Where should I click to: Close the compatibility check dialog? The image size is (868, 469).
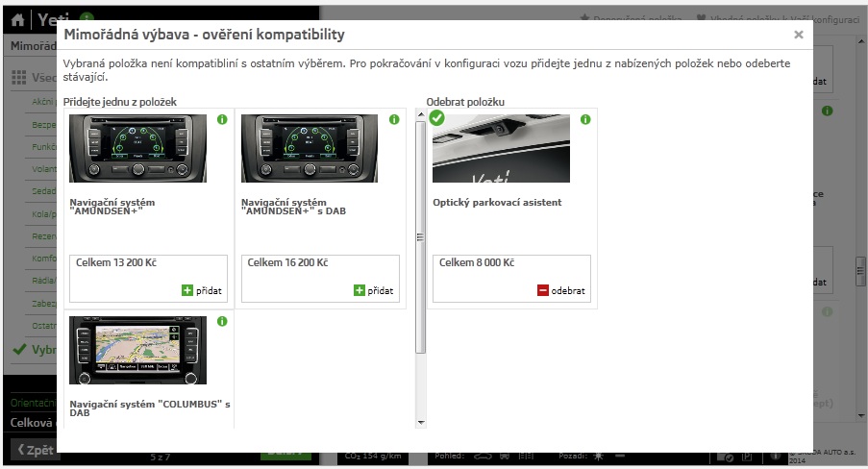798,35
